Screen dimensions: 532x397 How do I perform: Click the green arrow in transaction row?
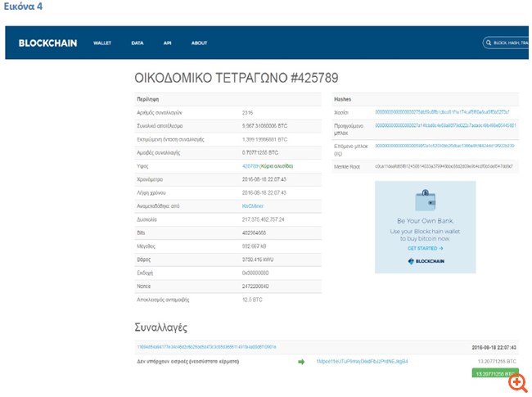[301, 362]
